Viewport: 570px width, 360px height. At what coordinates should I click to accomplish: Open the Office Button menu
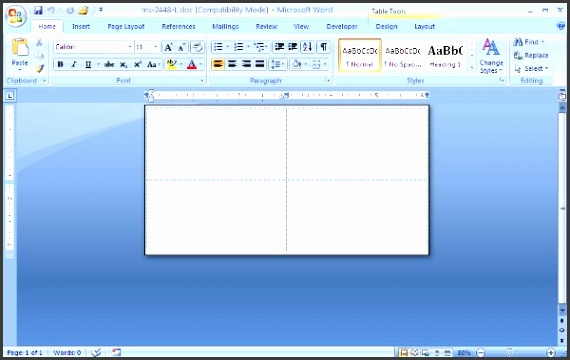(x=16, y=17)
